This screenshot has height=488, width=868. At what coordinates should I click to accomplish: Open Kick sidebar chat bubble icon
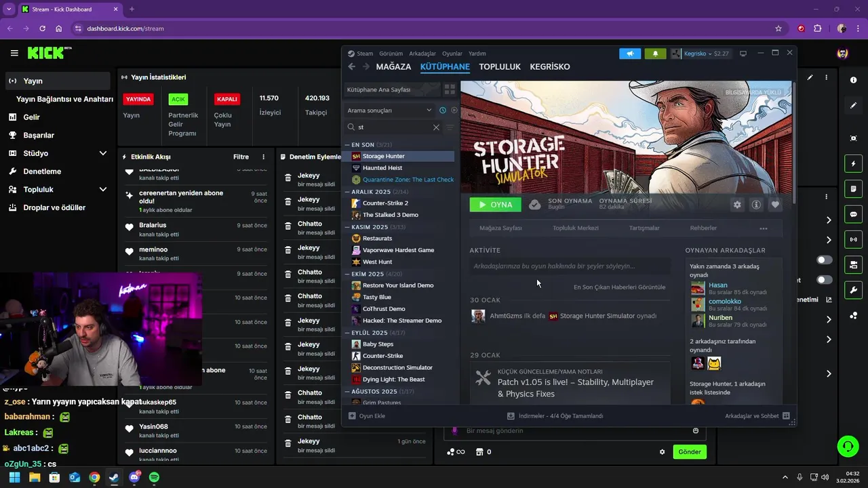(853, 214)
